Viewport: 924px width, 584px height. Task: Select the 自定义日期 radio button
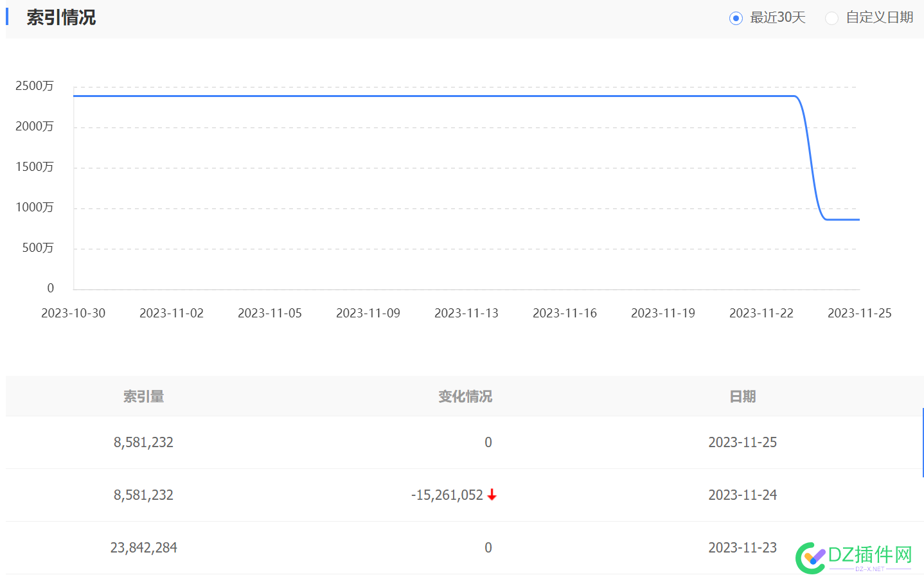[831, 18]
